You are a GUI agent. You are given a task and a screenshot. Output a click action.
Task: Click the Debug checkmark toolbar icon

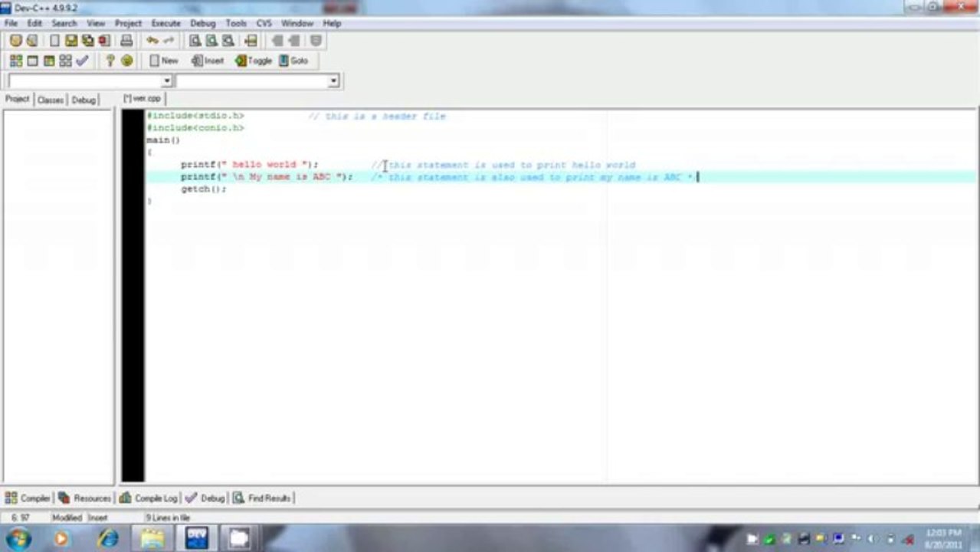[82, 61]
